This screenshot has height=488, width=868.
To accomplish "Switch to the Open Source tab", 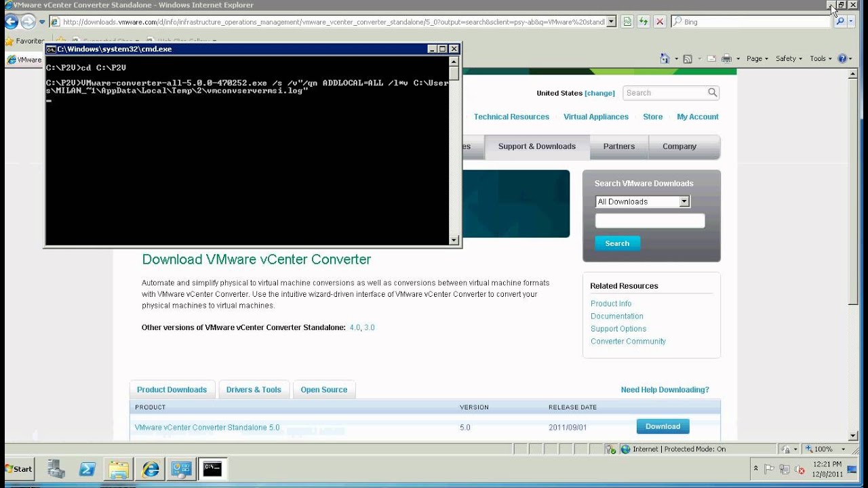I will (x=324, y=390).
